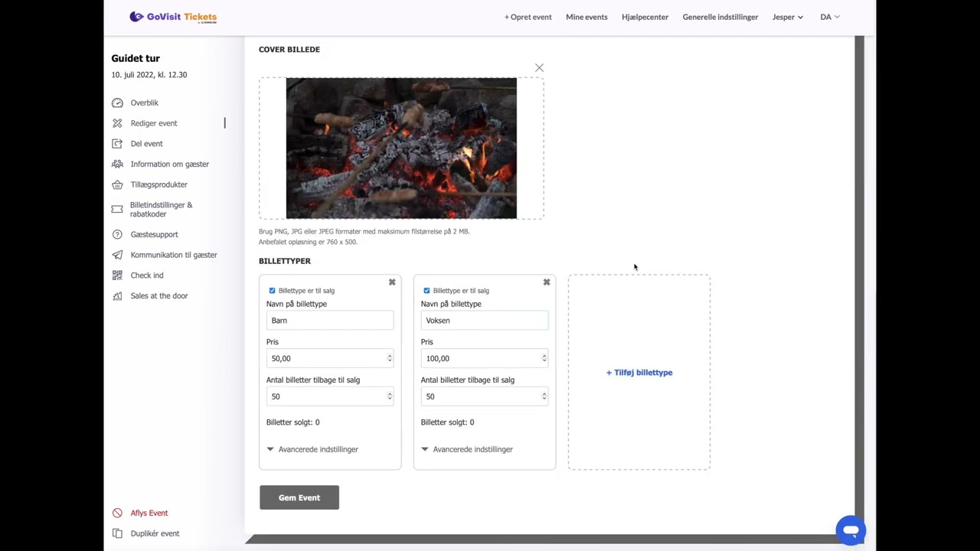
Task: Click the campfire cover image thumbnail
Action: click(x=401, y=148)
